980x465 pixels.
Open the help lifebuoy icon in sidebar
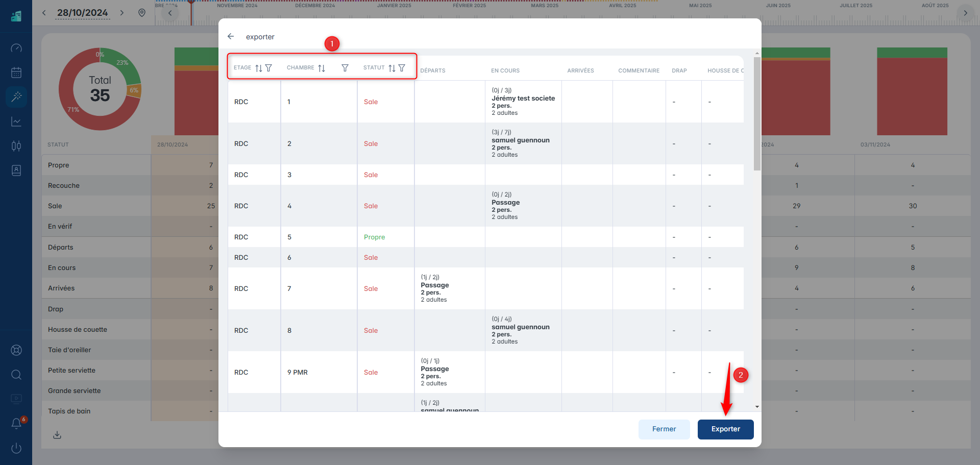click(16, 350)
